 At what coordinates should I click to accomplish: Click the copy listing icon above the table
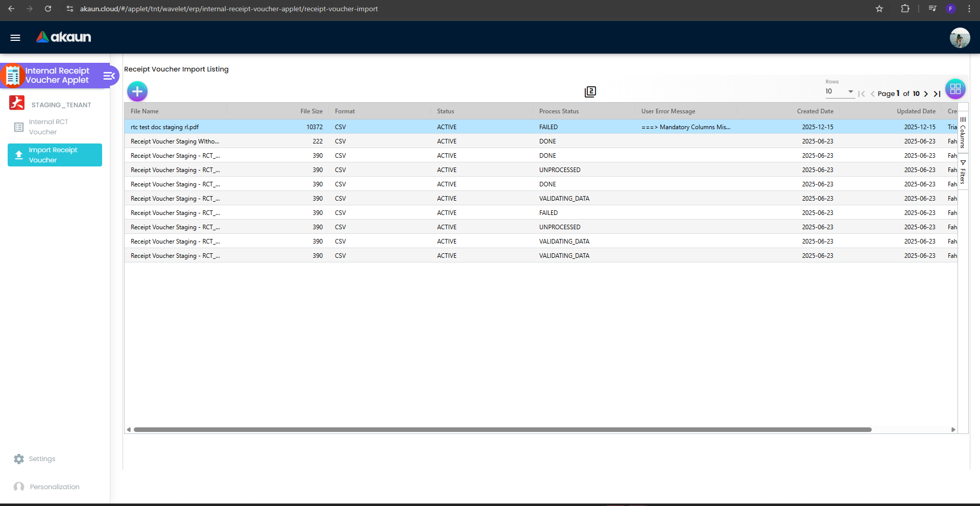point(590,92)
